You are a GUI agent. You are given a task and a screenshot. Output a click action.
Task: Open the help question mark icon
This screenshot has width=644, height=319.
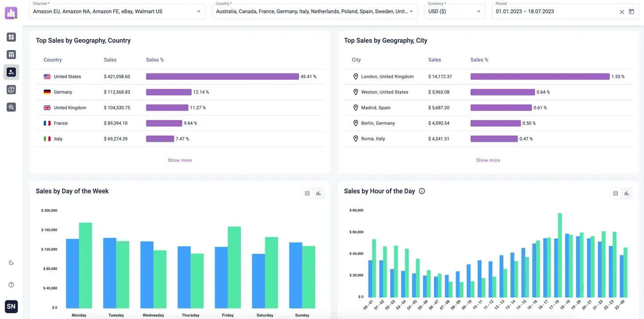[x=11, y=285]
